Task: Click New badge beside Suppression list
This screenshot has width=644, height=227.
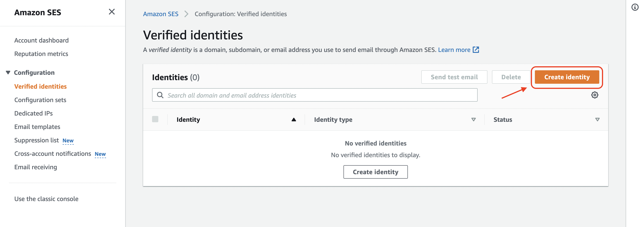Action: (x=68, y=141)
